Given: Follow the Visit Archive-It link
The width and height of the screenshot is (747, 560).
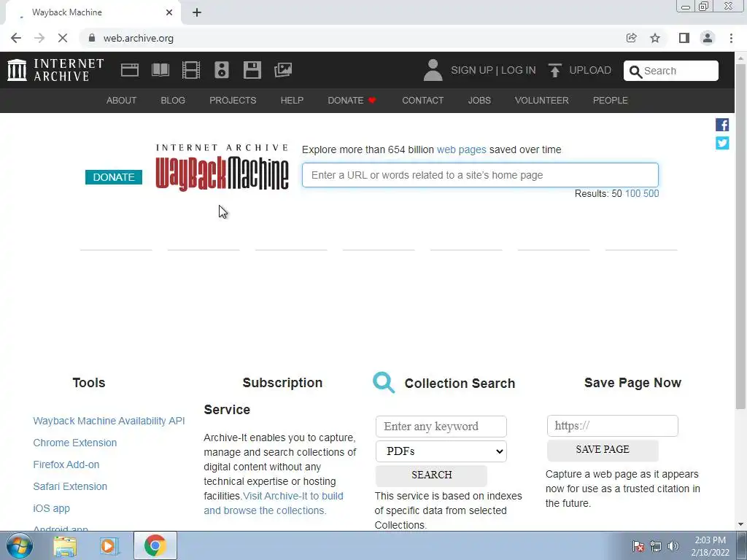Looking at the screenshot, I should coord(274,503).
